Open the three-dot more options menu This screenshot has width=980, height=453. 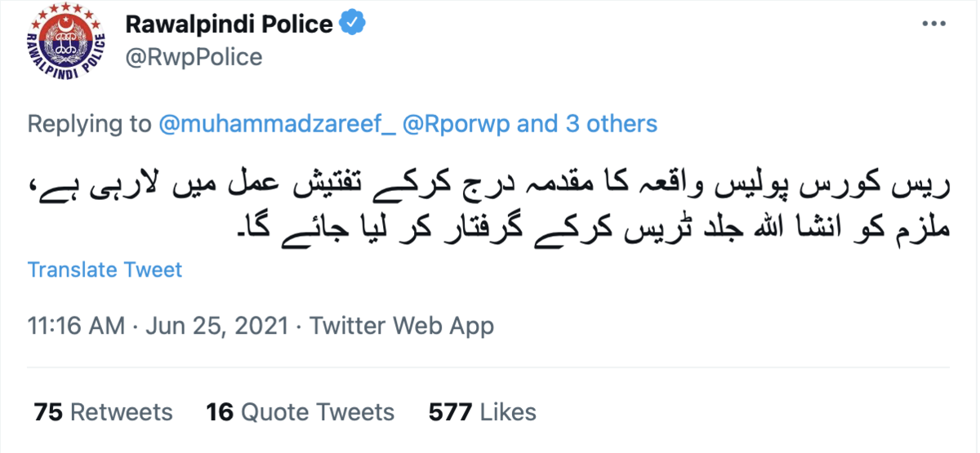coord(933,24)
